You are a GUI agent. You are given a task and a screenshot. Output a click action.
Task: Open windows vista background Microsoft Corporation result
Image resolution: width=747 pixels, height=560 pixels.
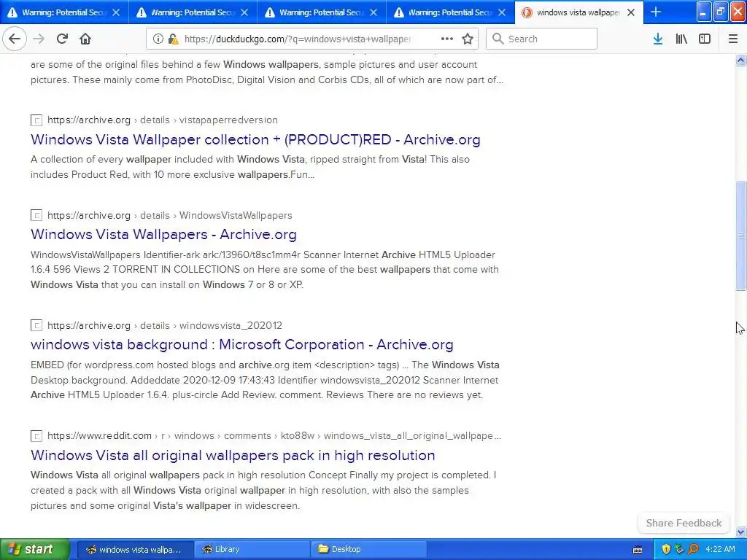(x=242, y=344)
